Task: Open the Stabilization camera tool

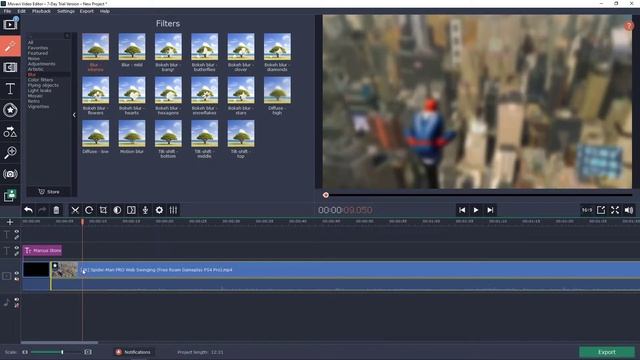Action: pos(10,174)
